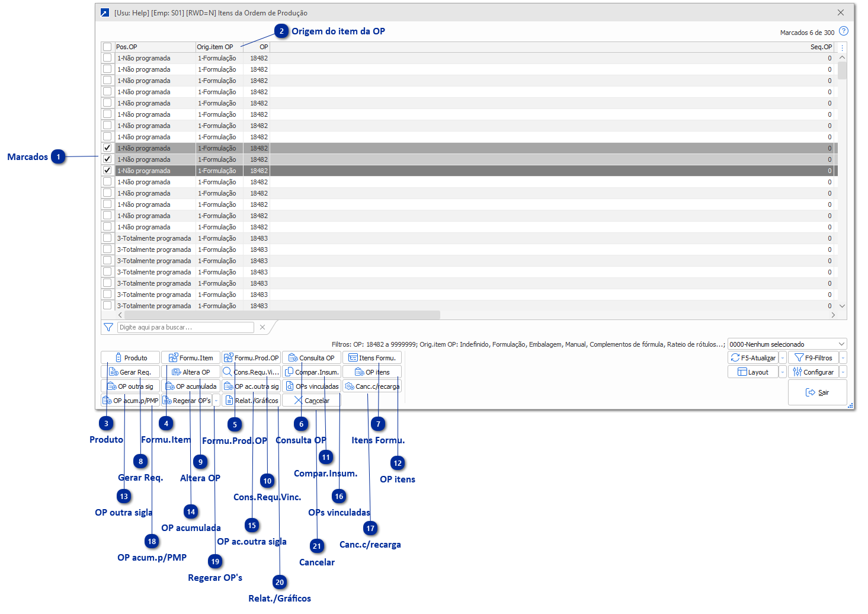
Task: Show OPs vinculadas
Action: pos(312,386)
